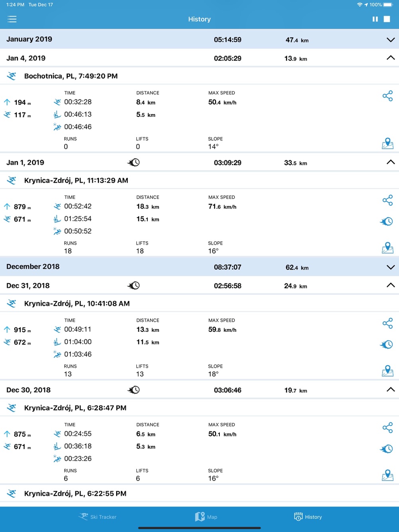Switch to the Map tab
The image size is (399, 532).
pyautogui.click(x=206, y=517)
